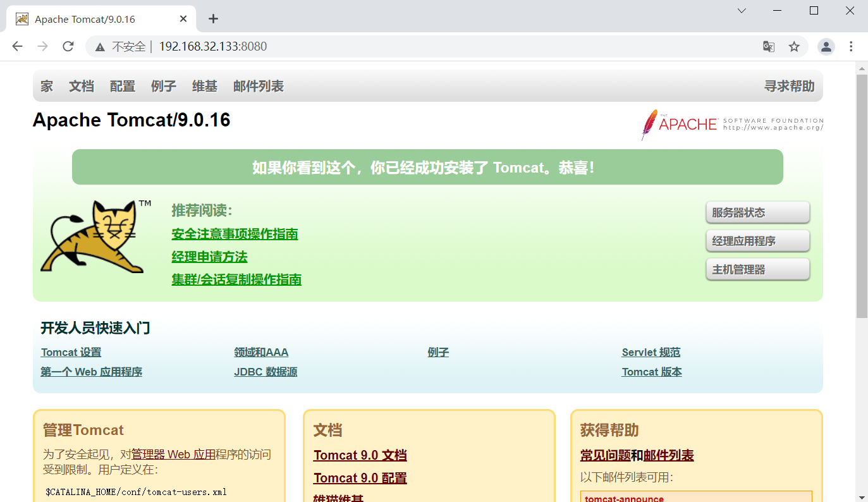This screenshot has width=868, height=502.
Task: Click the browser back arrow
Action: pyautogui.click(x=17, y=46)
